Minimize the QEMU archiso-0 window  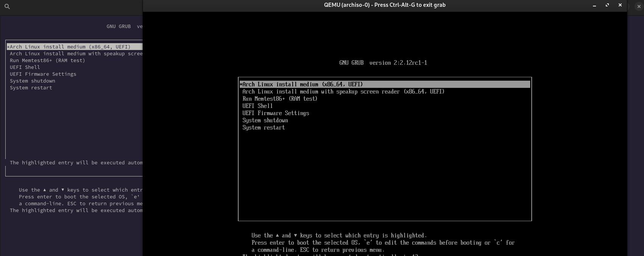click(594, 5)
